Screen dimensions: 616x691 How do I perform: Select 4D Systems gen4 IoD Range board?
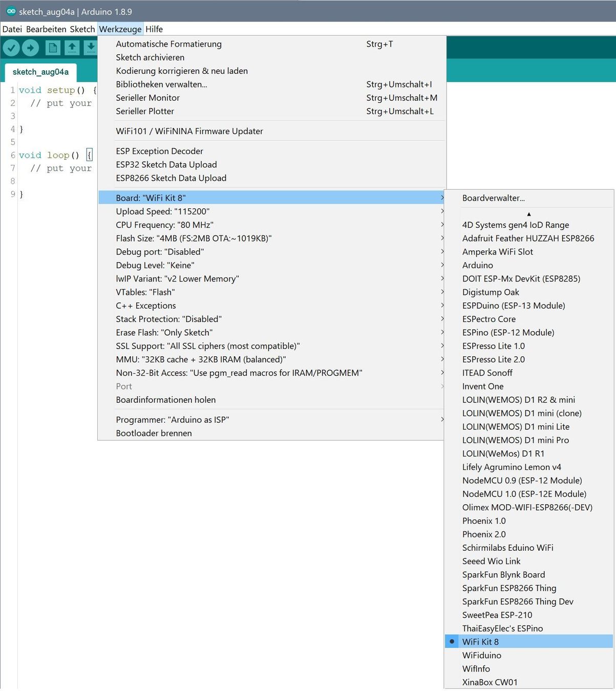click(528, 225)
